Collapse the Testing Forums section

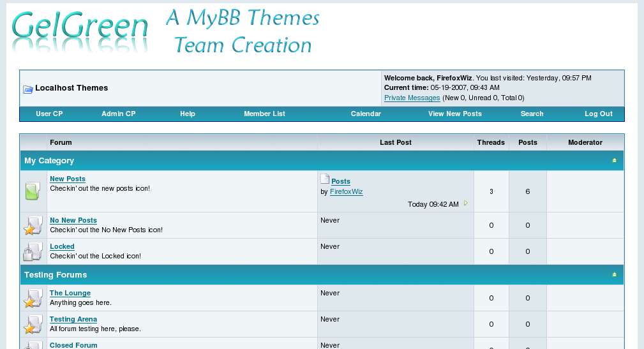[x=614, y=275]
